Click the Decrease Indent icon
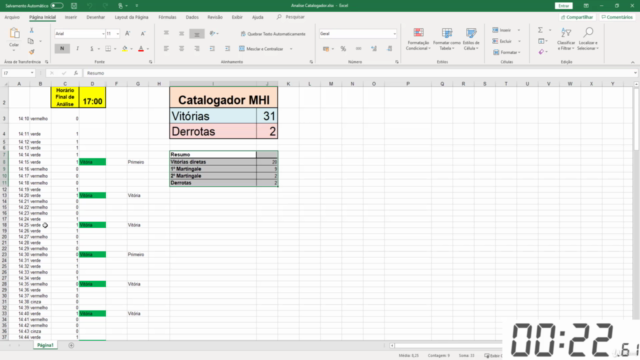Viewport: 640px width, 360px height. [212, 49]
